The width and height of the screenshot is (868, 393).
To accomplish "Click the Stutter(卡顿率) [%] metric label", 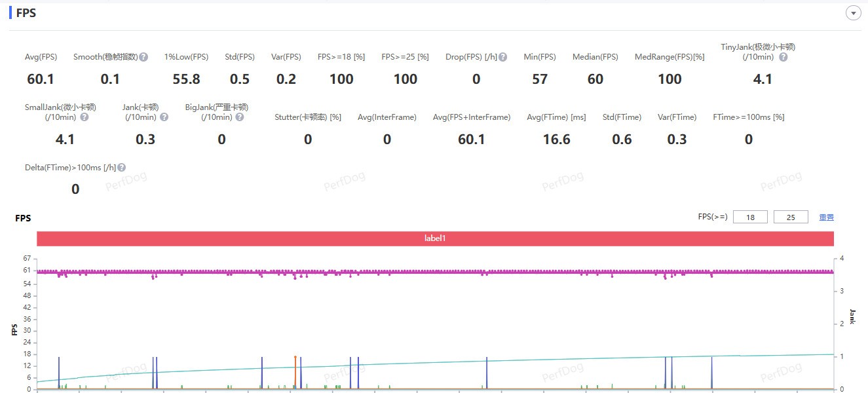I will (x=308, y=117).
